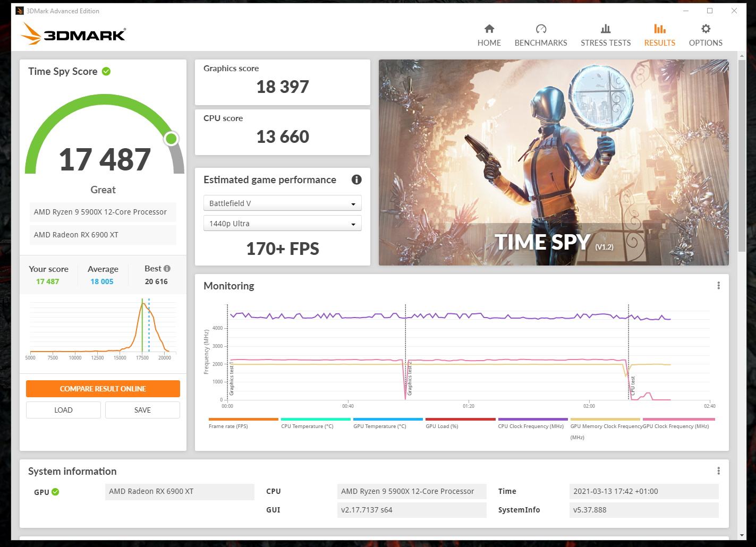Open the 1440p Ultra resolution dropdown
Screen dimensions: 756x547
pos(283,224)
